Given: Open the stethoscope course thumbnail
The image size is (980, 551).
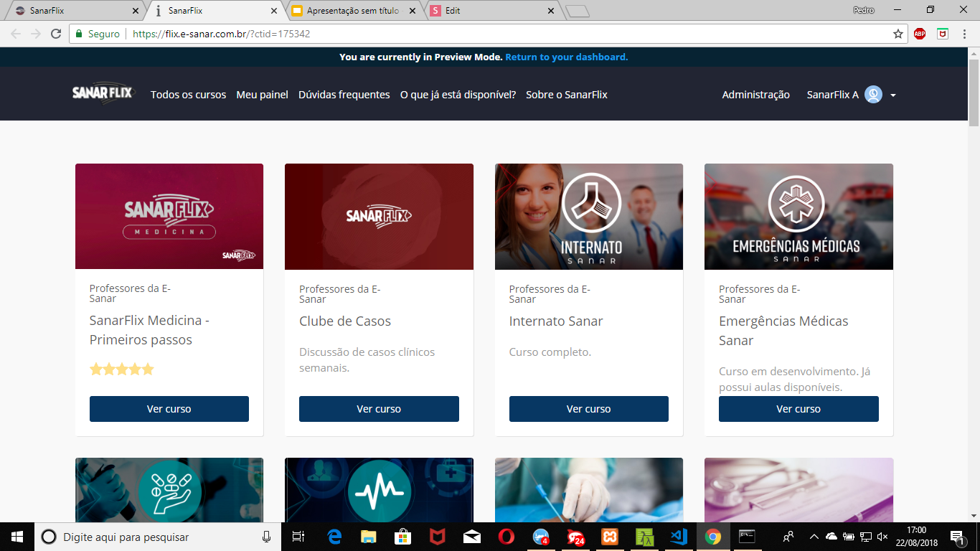Looking at the screenshot, I should [798, 490].
